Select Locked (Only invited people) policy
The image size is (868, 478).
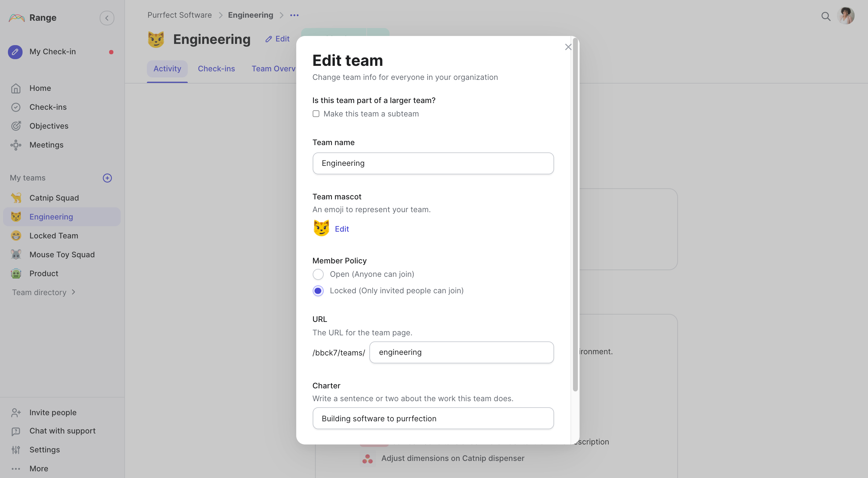coord(318,291)
